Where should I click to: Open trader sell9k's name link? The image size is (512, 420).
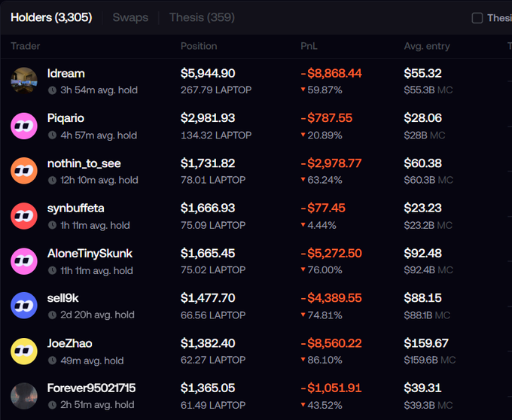pos(63,298)
